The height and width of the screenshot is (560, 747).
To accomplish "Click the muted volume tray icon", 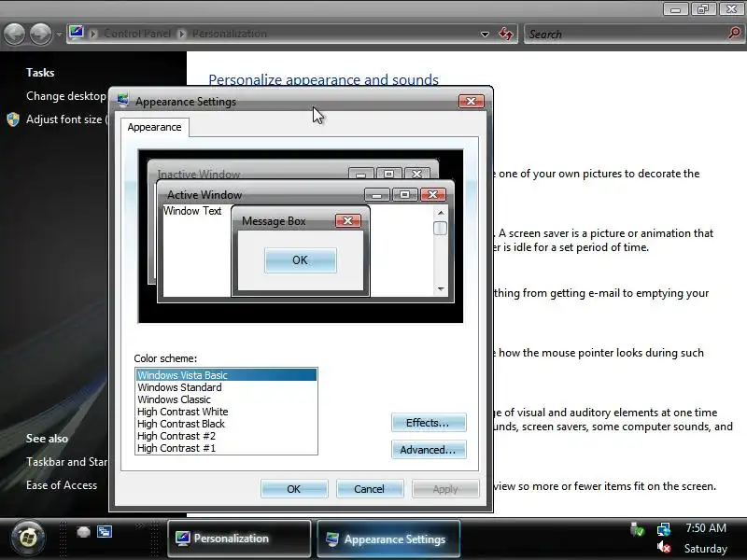I will pos(664,548).
